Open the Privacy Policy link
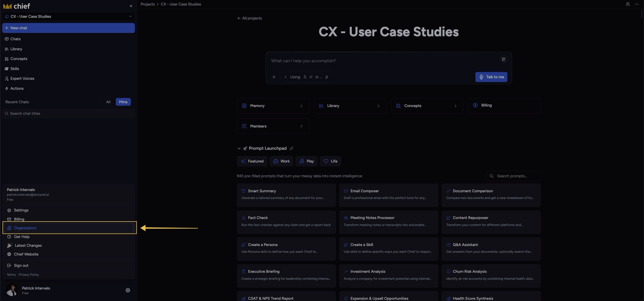Viewport: 644px width, 301px height. click(29, 275)
